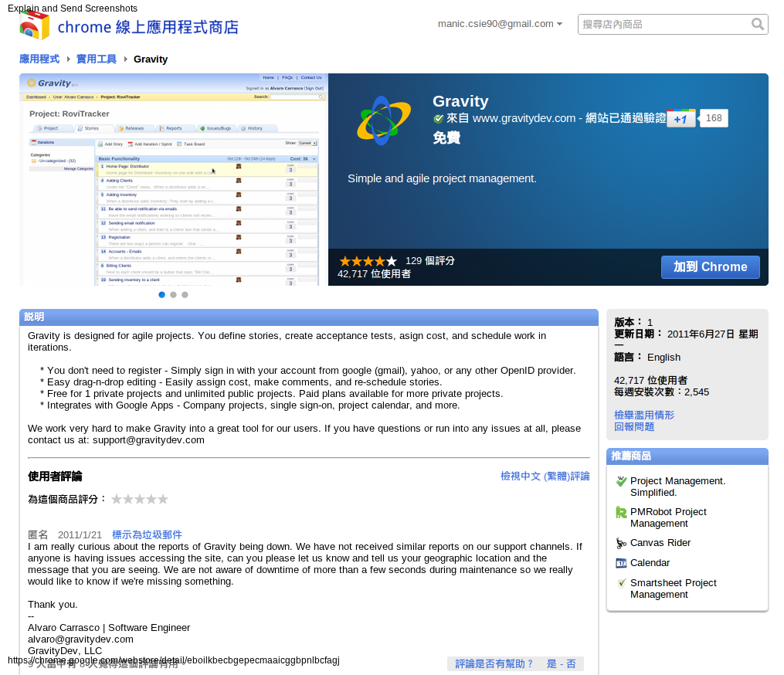
Task: Click the Smartsheet Project Management icon
Action: click(621, 583)
